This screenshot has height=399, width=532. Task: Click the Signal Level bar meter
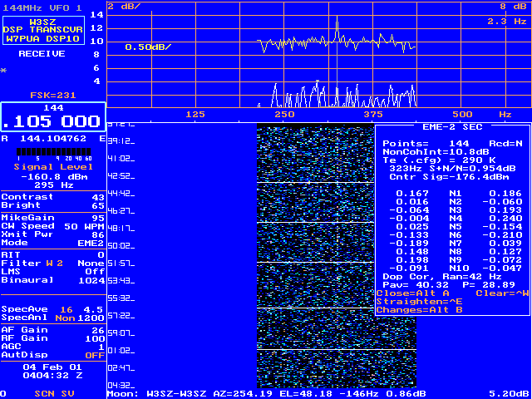pyautogui.click(x=53, y=155)
